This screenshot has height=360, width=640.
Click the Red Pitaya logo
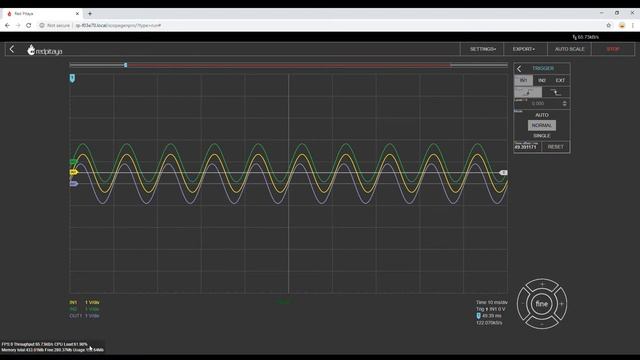[44, 50]
